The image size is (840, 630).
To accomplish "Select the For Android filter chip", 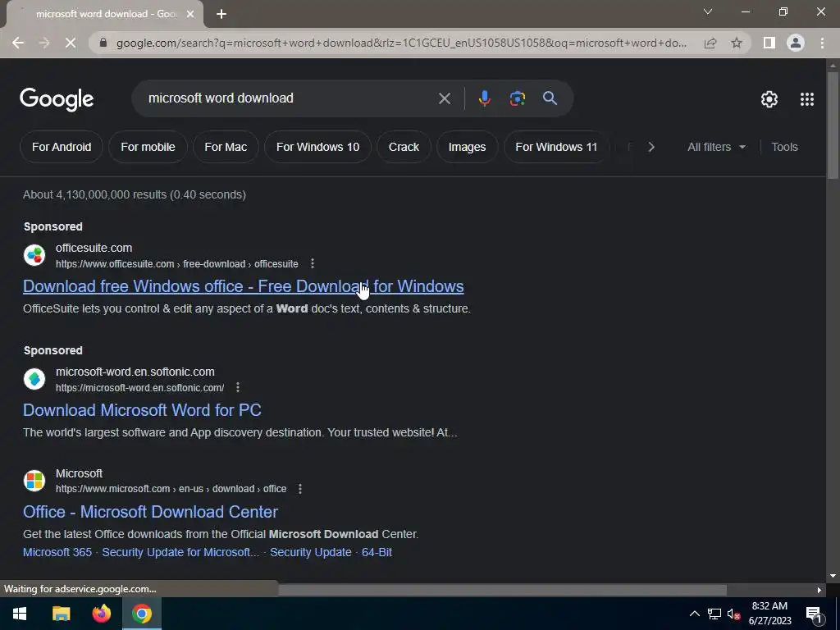I will tap(62, 147).
